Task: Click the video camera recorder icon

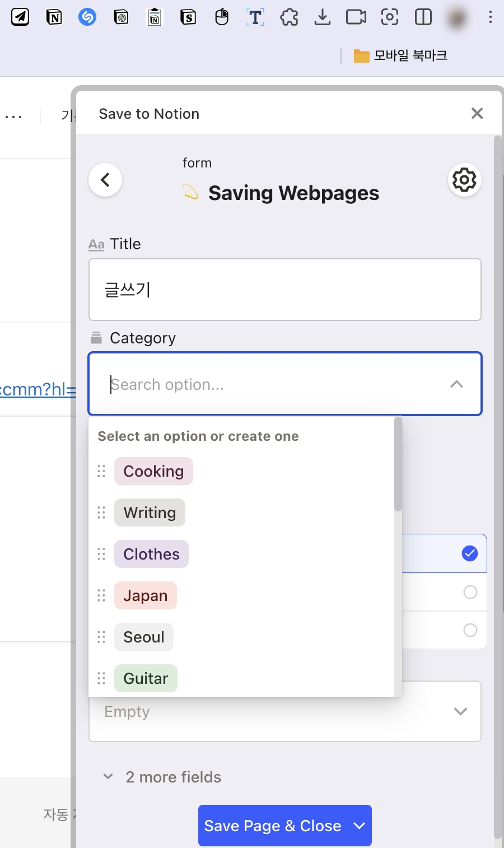Action: pyautogui.click(x=356, y=17)
